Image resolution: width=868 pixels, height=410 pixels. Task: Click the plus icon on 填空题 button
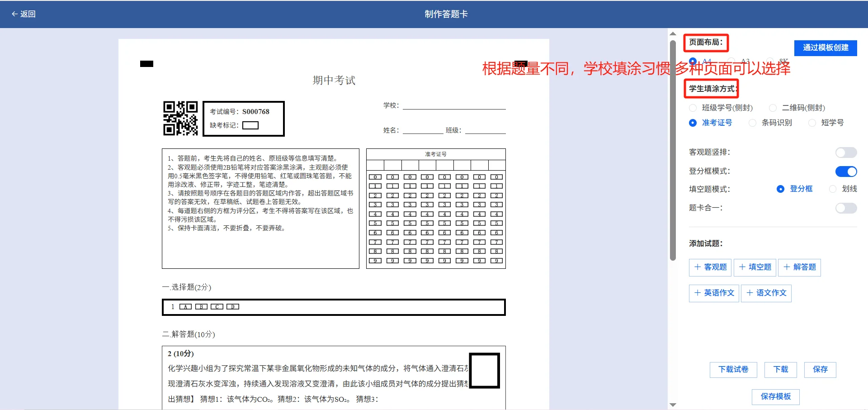coord(742,267)
